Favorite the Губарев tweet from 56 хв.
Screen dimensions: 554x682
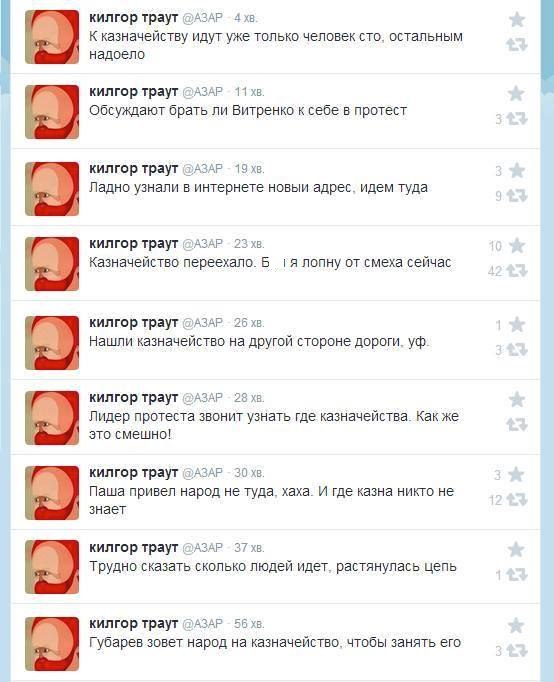[x=516, y=625]
